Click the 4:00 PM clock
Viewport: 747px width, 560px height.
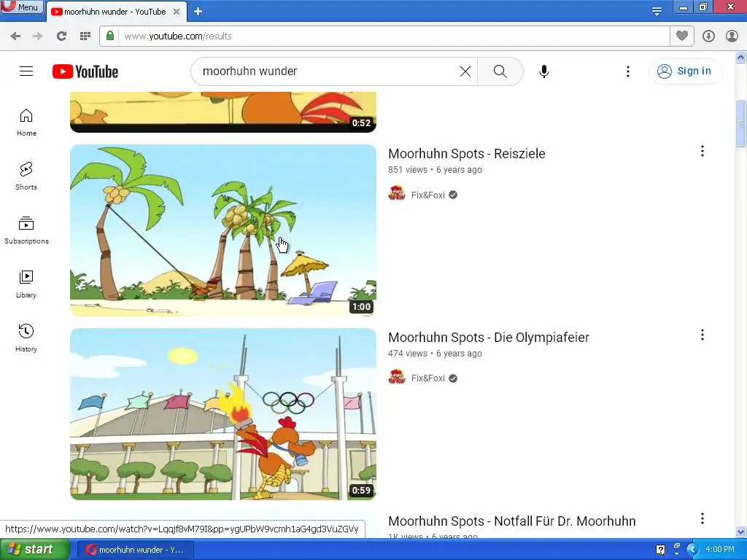click(x=720, y=550)
